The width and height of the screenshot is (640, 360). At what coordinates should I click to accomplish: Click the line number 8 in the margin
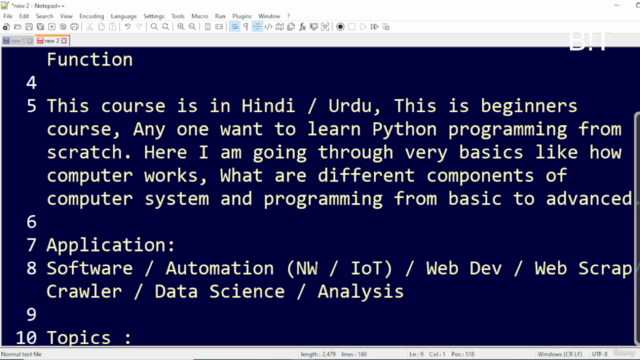click(31, 269)
